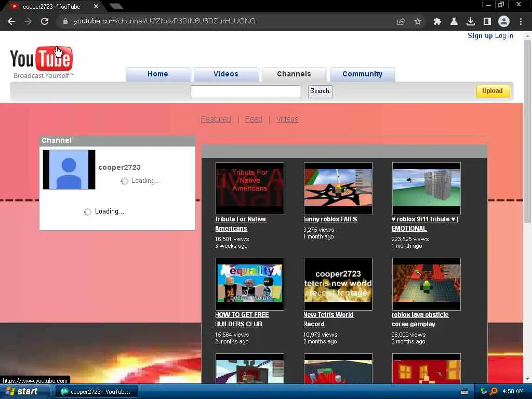Toggle the browser side panel icon
532x399 pixels.
(487, 21)
